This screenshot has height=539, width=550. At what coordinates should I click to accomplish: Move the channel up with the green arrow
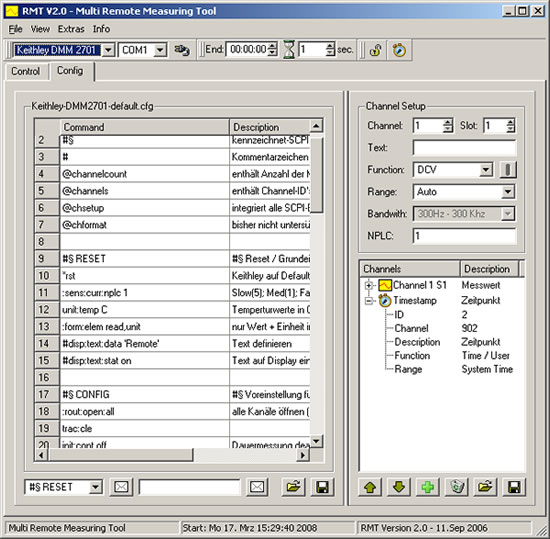370,487
